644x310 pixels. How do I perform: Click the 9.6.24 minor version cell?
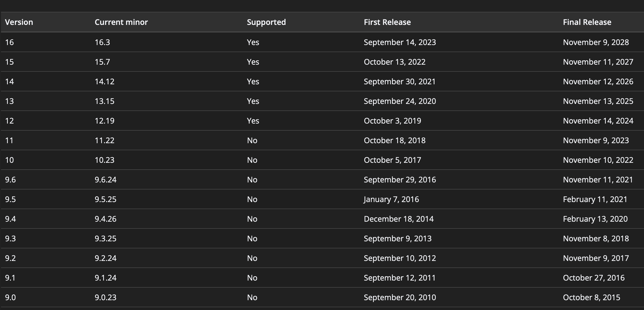pyautogui.click(x=105, y=180)
